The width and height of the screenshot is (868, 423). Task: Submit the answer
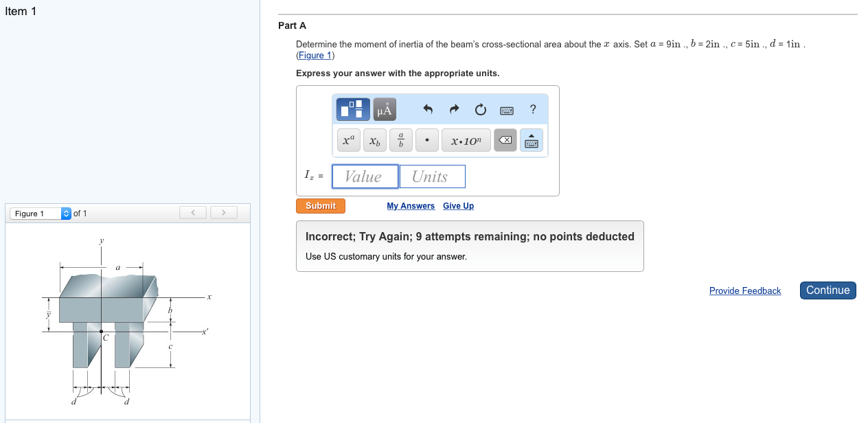tap(320, 205)
